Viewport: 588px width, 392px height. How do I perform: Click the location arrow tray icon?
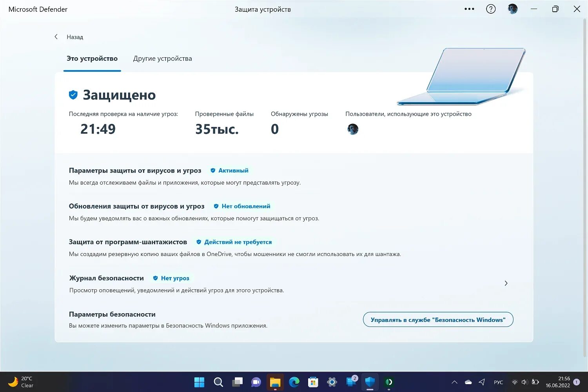(x=482, y=382)
